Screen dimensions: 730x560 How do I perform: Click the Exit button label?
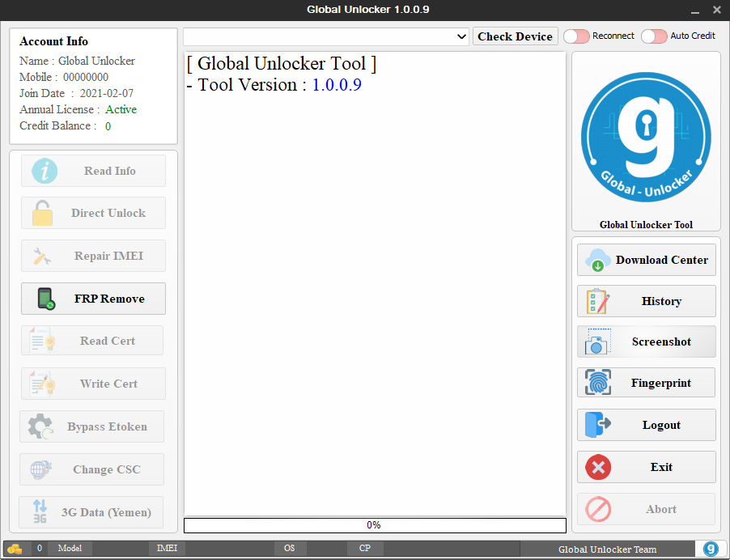(x=661, y=467)
